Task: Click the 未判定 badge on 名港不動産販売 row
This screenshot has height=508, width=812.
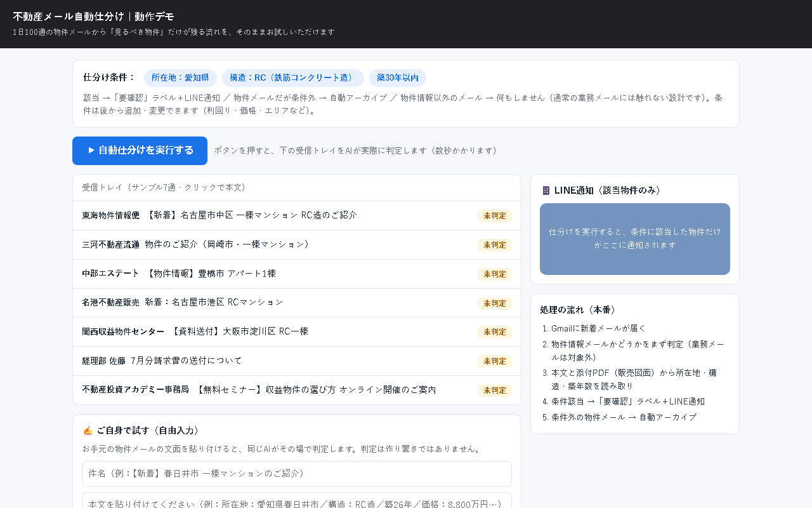Action: point(495,304)
